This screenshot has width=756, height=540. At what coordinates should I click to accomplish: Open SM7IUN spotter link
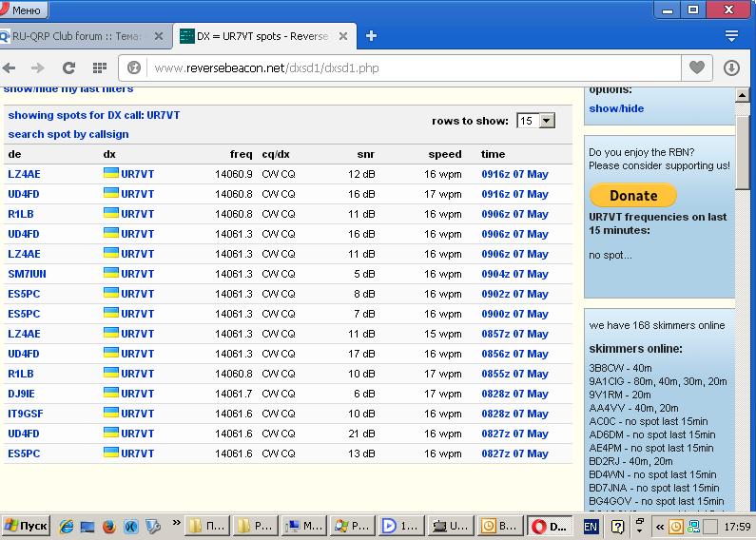27,274
